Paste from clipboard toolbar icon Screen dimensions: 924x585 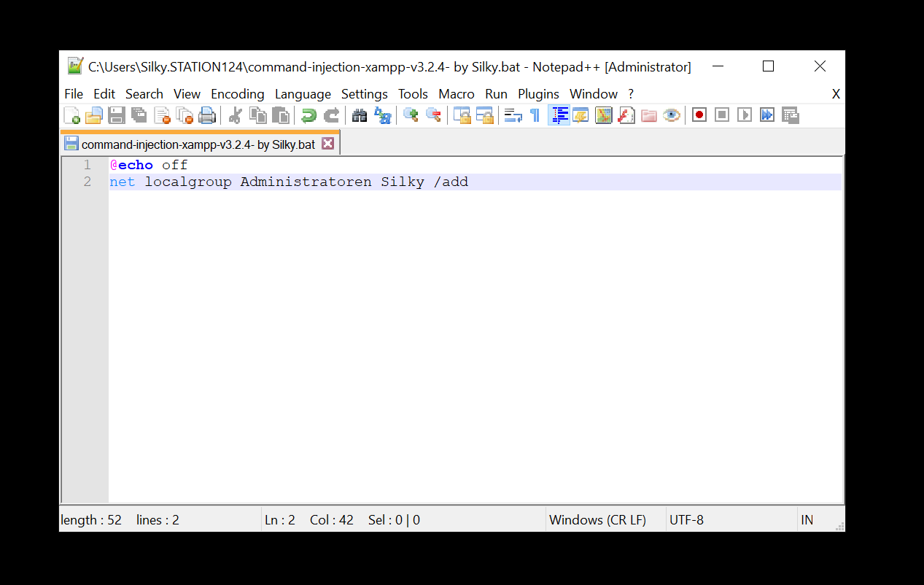tap(280, 115)
